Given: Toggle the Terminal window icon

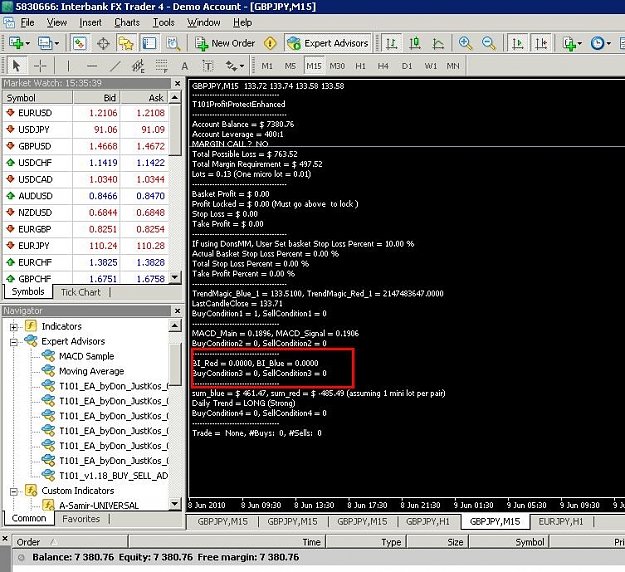Looking at the screenshot, I should coord(149,43).
